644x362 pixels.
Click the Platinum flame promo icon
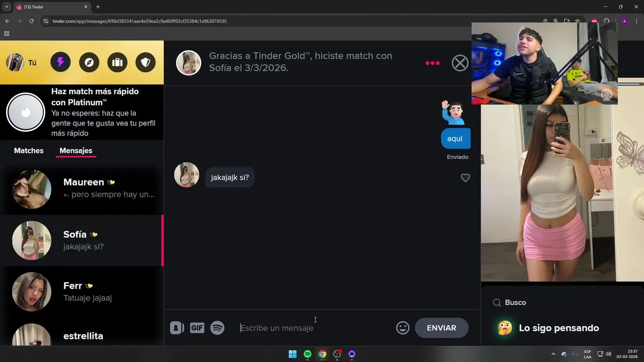click(26, 112)
